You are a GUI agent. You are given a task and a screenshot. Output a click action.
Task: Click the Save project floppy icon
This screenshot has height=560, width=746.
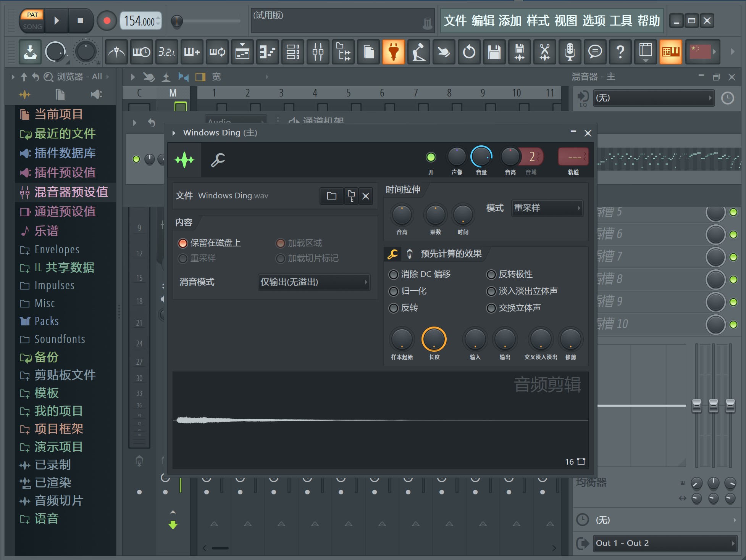pyautogui.click(x=494, y=51)
